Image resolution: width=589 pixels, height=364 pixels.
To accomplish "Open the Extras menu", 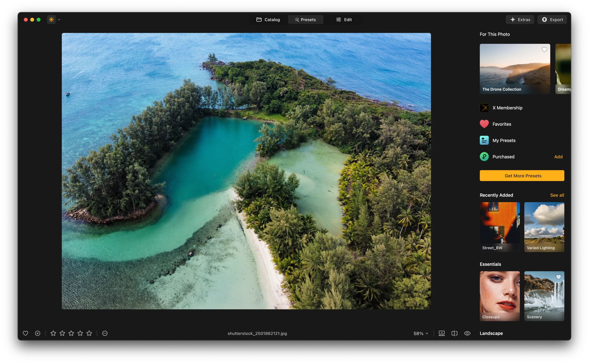I will [520, 20].
